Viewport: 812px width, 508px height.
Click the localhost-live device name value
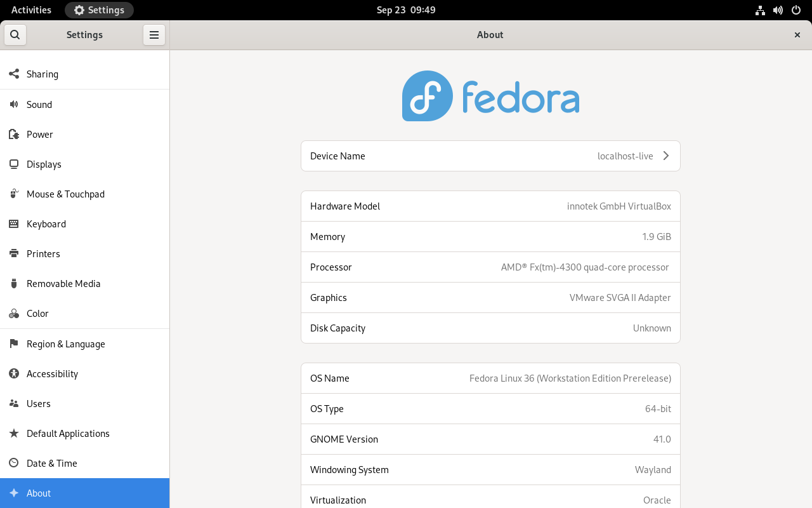(625, 156)
